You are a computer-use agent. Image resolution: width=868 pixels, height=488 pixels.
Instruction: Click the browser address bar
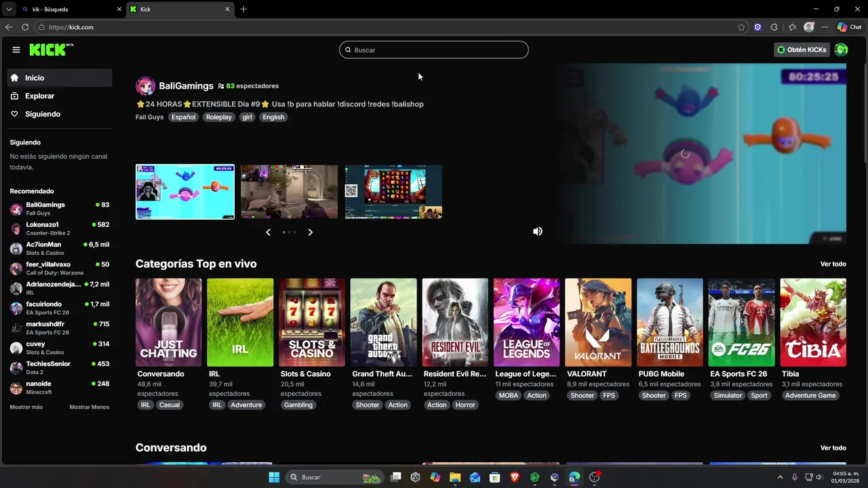click(x=390, y=27)
